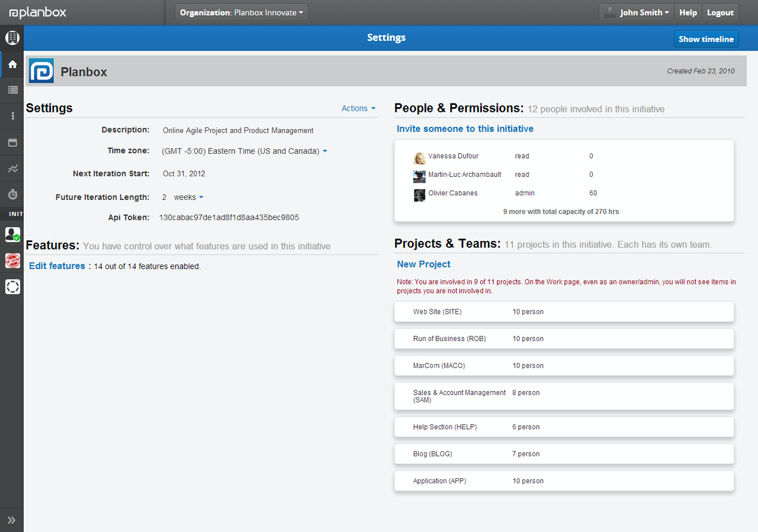The width and height of the screenshot is (758, 532).
Task: Click the INIT section label in the sidebar
Action: coord(15,214)
